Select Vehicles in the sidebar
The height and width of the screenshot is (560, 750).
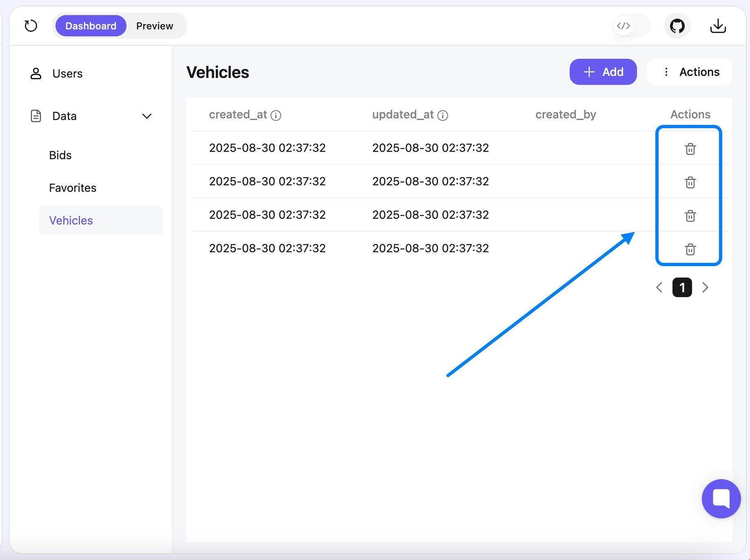[x=71, y=220]
